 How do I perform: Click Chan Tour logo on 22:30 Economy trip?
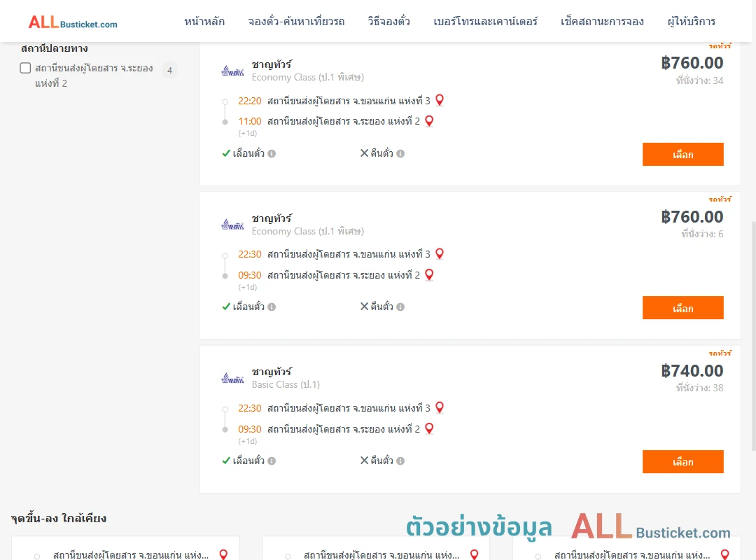tap(232, 225)
